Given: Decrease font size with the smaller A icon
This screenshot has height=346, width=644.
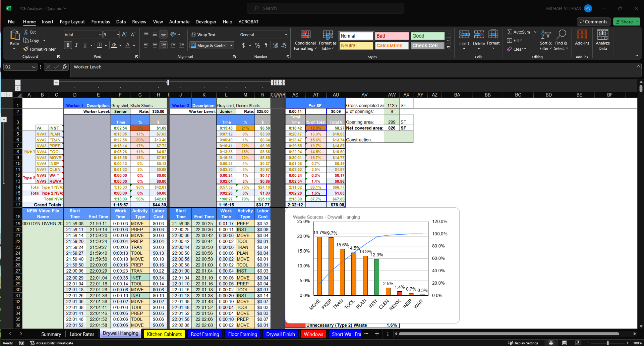Looking at the screenshot, I should click(133, 35).
